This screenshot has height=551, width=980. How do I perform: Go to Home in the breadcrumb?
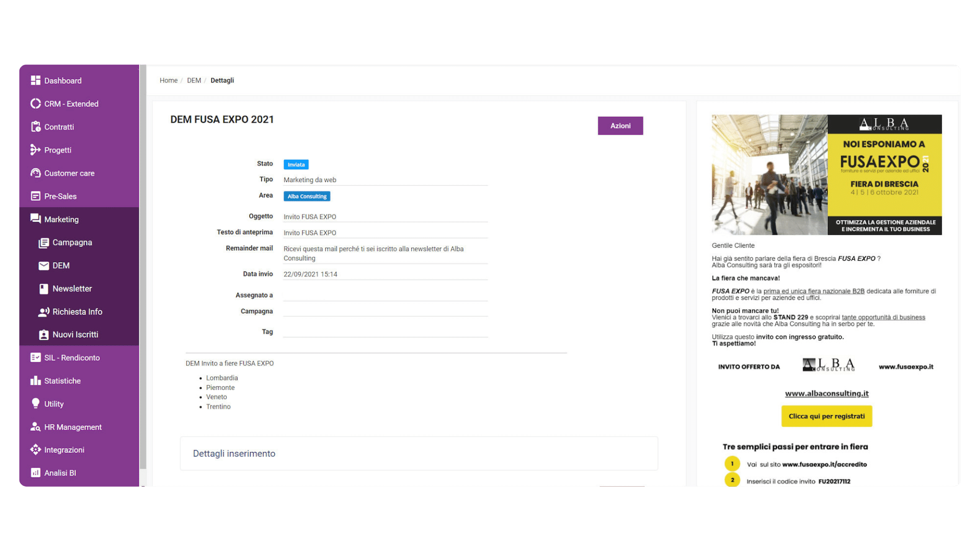coord(168,81)
